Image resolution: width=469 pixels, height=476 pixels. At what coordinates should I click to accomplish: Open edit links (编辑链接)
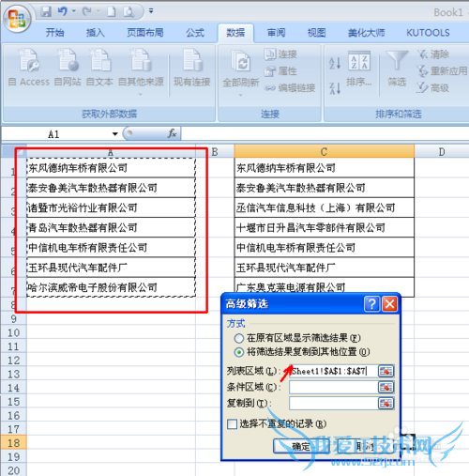click(x=290, y=88)
